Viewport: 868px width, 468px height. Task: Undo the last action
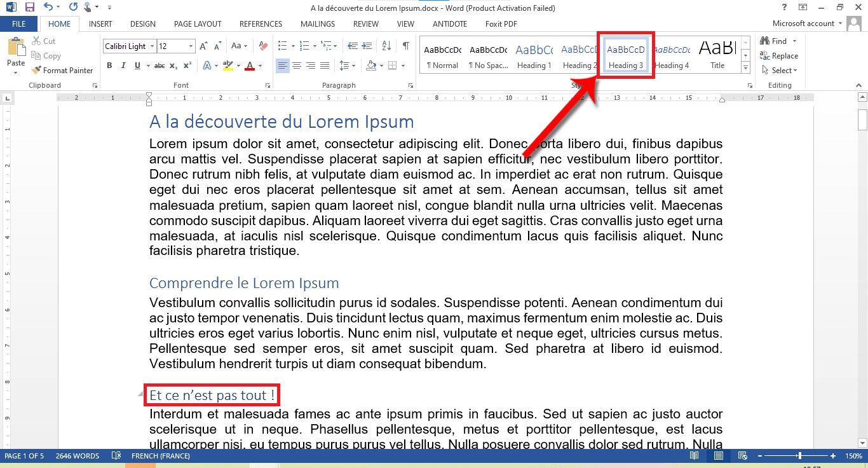coord(48,8)
